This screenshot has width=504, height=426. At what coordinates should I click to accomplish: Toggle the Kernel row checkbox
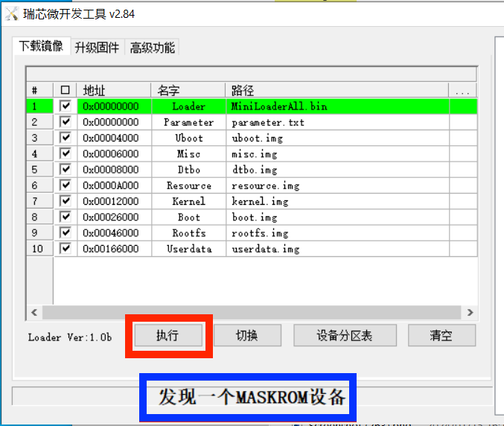tap(66, 201)
